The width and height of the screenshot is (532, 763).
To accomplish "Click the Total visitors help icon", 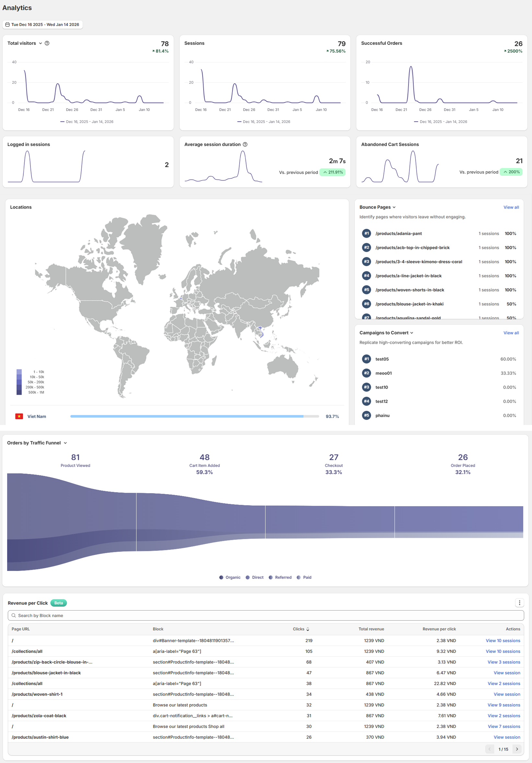I will tap(47, 43).
